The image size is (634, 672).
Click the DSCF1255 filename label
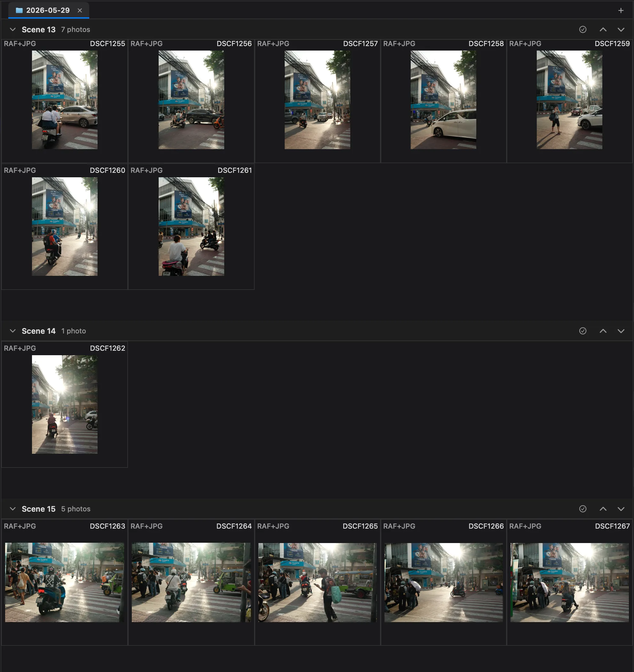tap(107, 44)
